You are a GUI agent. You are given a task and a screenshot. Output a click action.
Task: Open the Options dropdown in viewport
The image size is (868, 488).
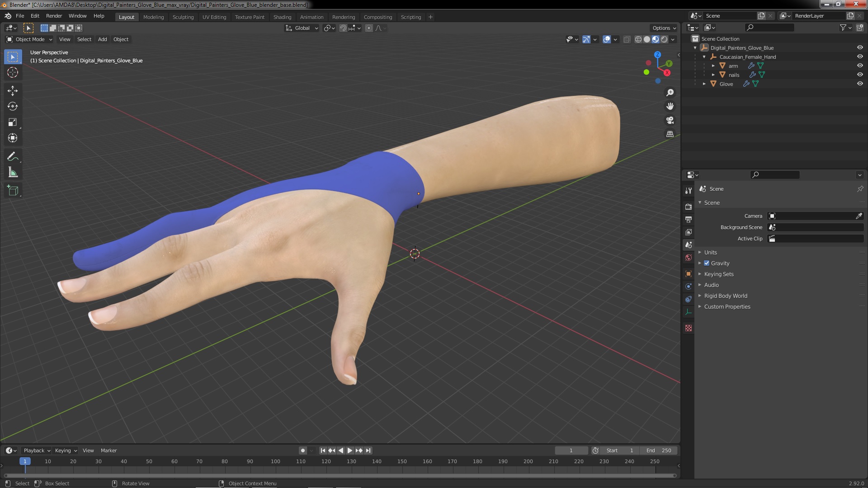tap(664, 28)
